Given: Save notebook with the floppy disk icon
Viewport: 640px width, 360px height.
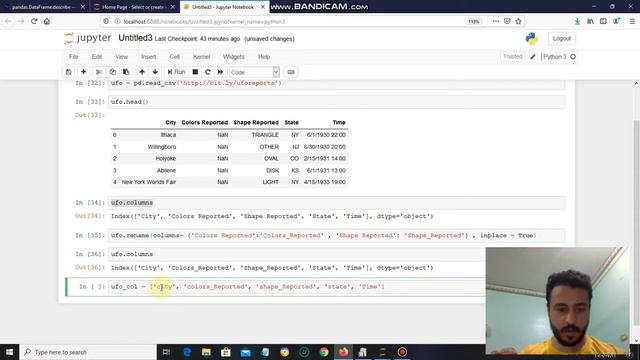Looking at the screenshot, I should pos(69,72).
